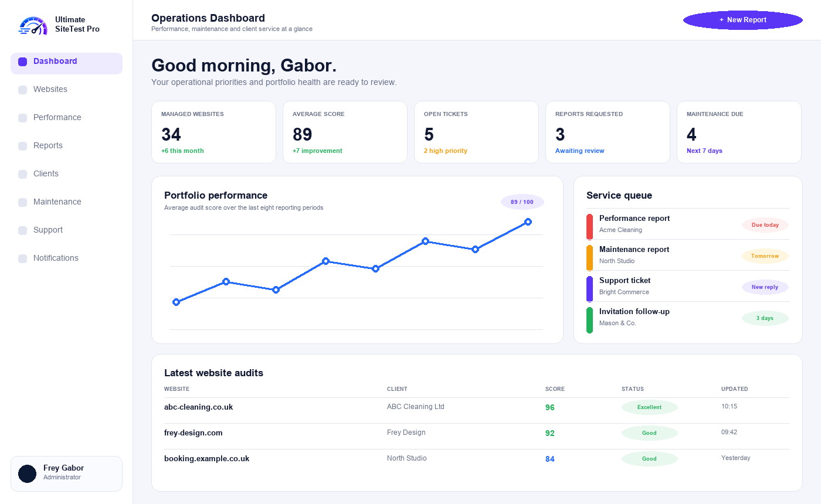Click the icon beside Support in sidebar

23,230
